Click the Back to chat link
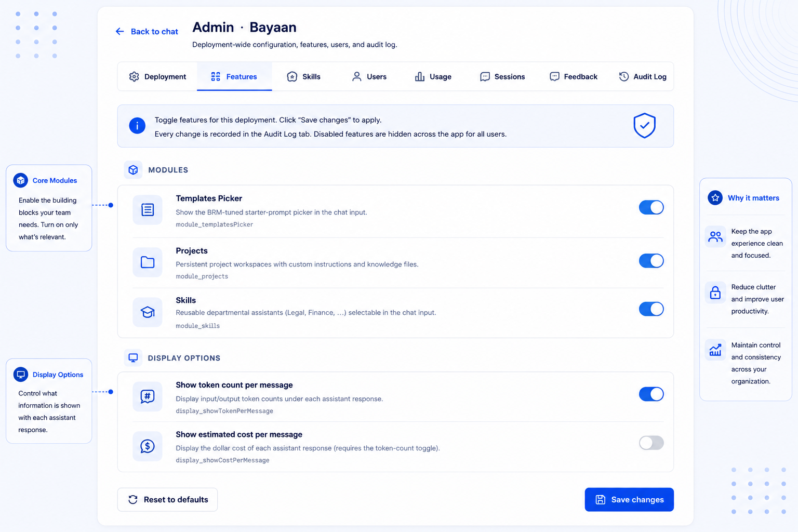798x532 pixels. click(147, 32)
